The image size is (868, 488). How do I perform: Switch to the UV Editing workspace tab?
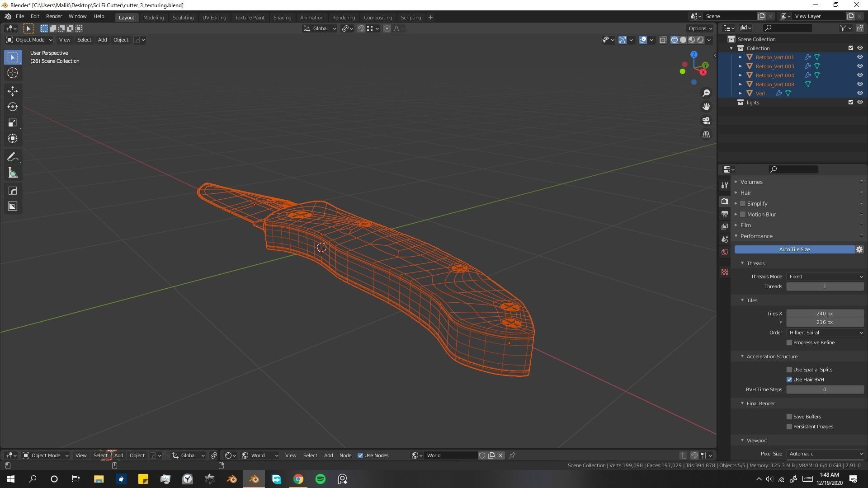tap(214, 18)
